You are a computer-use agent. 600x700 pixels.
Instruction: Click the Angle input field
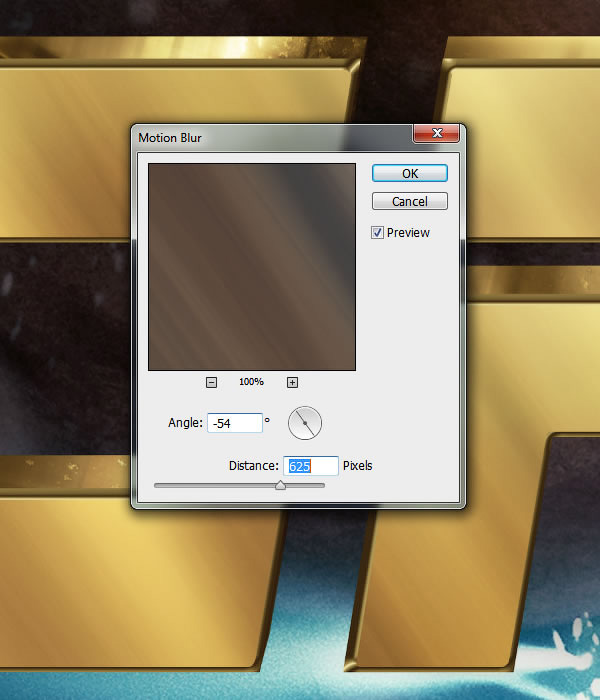coord(235,423)
